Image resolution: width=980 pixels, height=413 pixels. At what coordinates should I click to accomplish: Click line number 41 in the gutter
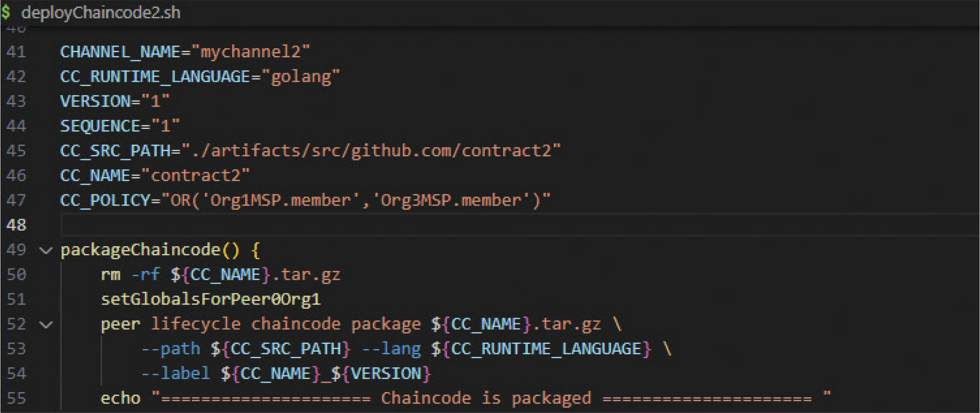coord(16,52)
